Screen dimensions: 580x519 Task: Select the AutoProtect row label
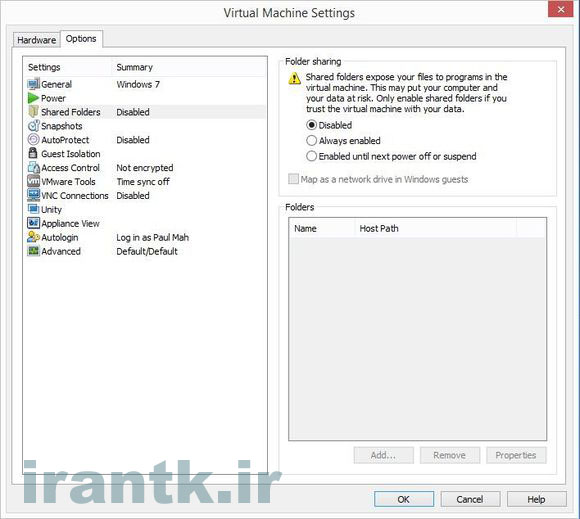(65, 140)
